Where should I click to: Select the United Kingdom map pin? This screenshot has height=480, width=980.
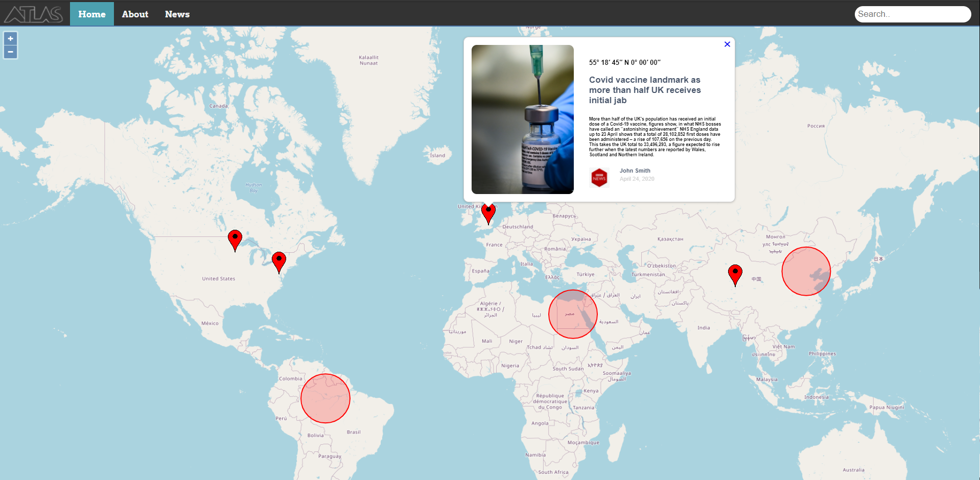pyautogui.click(x=488, y=213)
